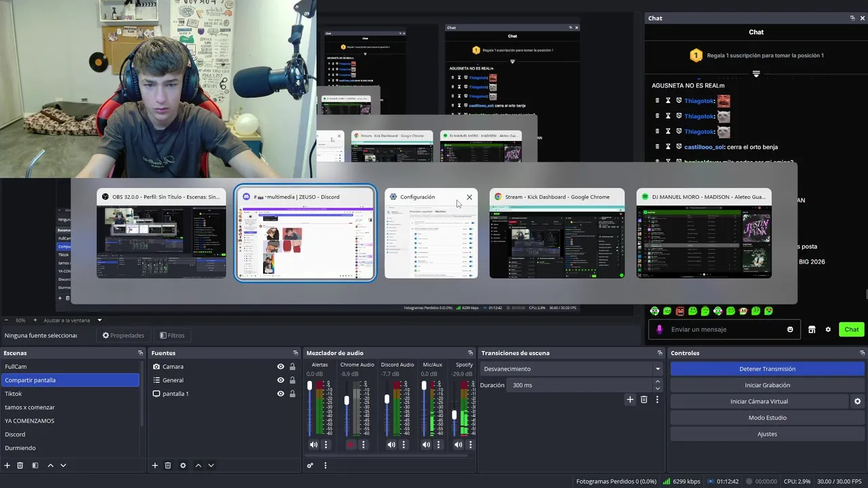Unmute the Chrome Audio channel
The height and width of the screenshot is (488, 868).
[351, 445]
